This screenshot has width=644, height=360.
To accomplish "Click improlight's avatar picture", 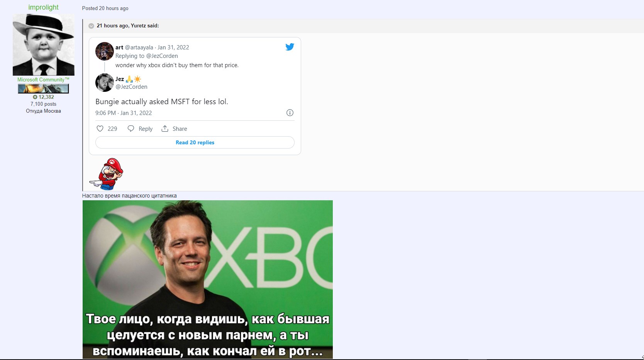I will click(43, 45).
